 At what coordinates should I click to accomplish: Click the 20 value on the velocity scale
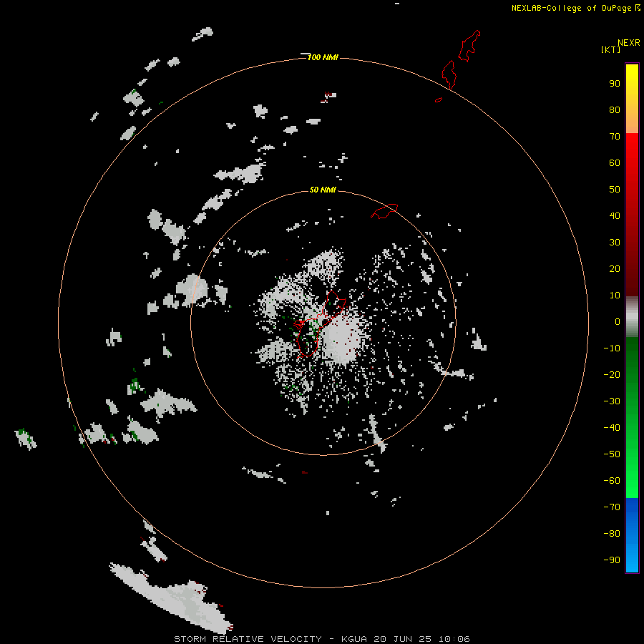[615, 269]
